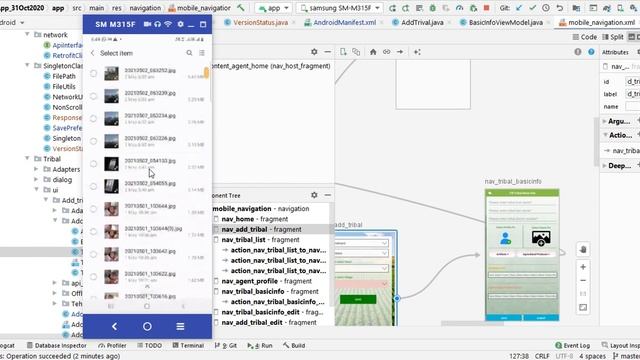Open the SM M315F mirror window settings gear
This screenshot has height=360, width=640.
(x=180, y=24)
